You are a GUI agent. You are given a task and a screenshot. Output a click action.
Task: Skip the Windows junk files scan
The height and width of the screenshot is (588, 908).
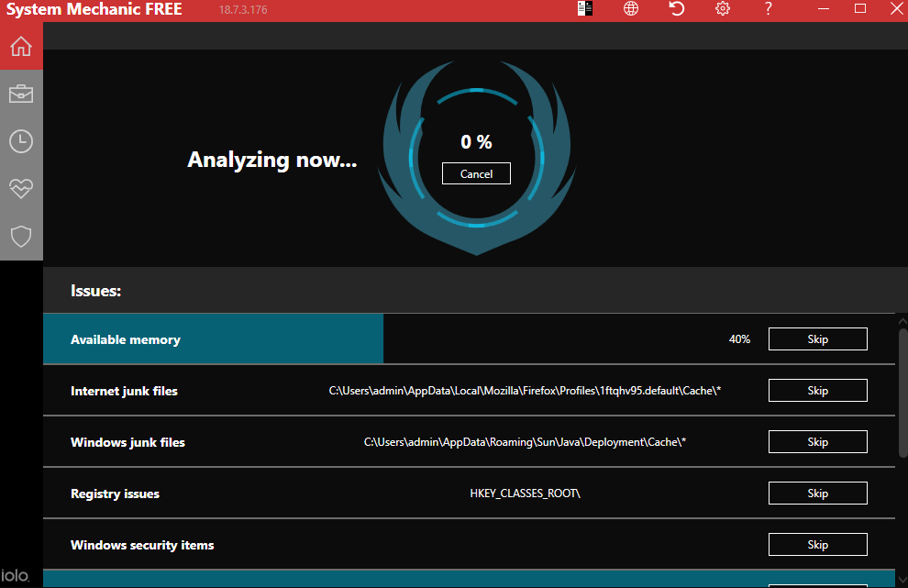tap(818, 442)
